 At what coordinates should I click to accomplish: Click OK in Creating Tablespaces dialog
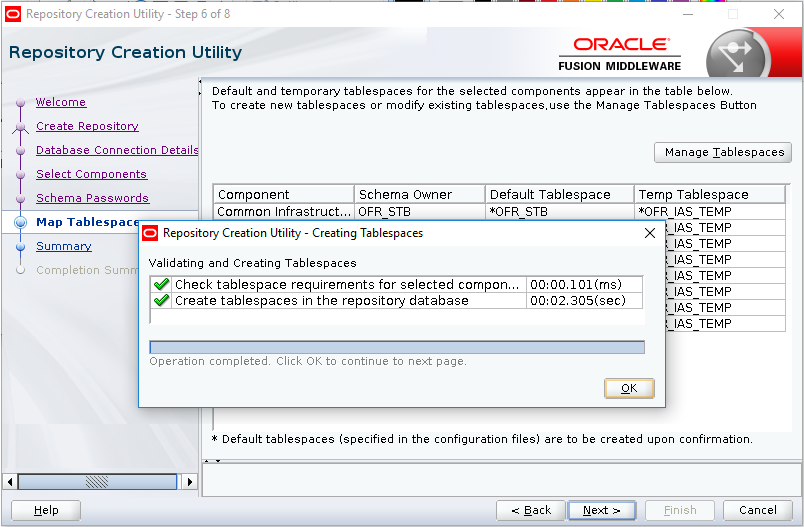(x=629, y=388)
